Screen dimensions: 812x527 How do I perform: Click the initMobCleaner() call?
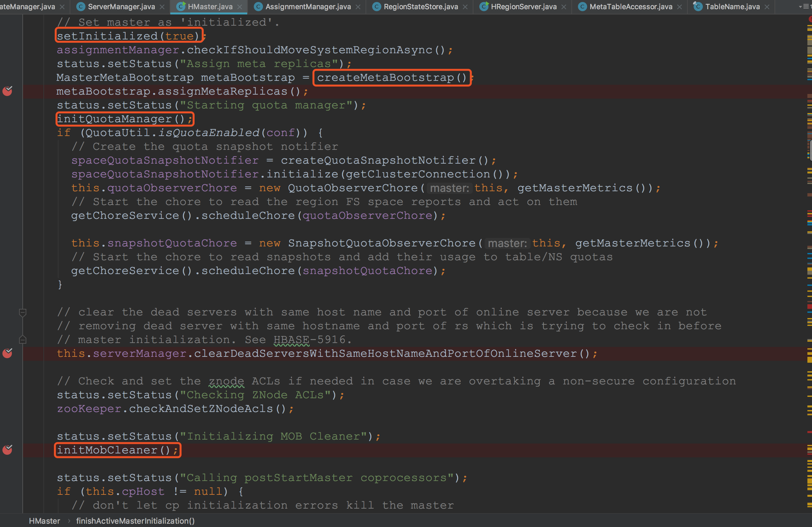[114, 450]
